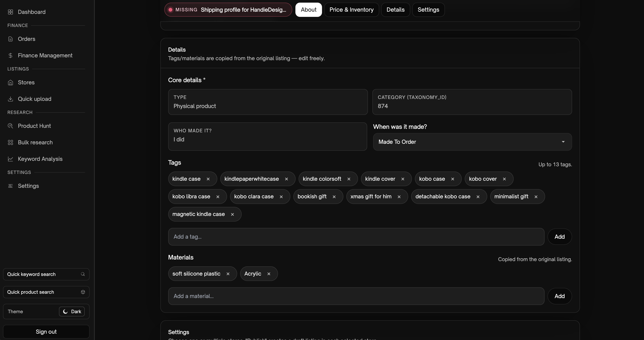
Task: Remove 'soft silicone plastic' material
Action: pyautogui.click(x=228, y=274)
